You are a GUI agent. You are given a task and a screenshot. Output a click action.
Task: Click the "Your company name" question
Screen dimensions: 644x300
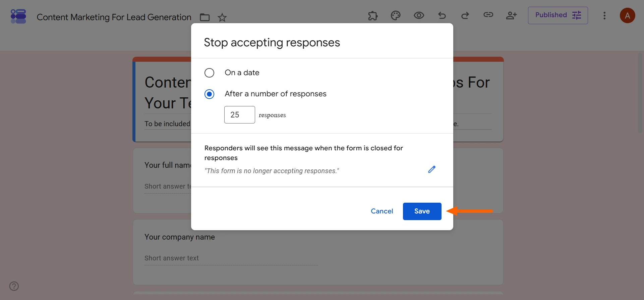click(180, 237)
